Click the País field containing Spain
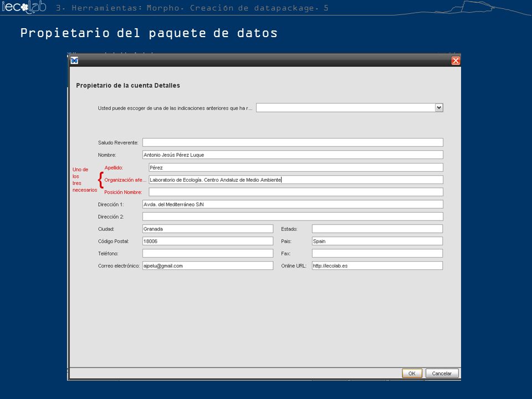The width and height of the screenshot is (532, 399). [377, 241]
